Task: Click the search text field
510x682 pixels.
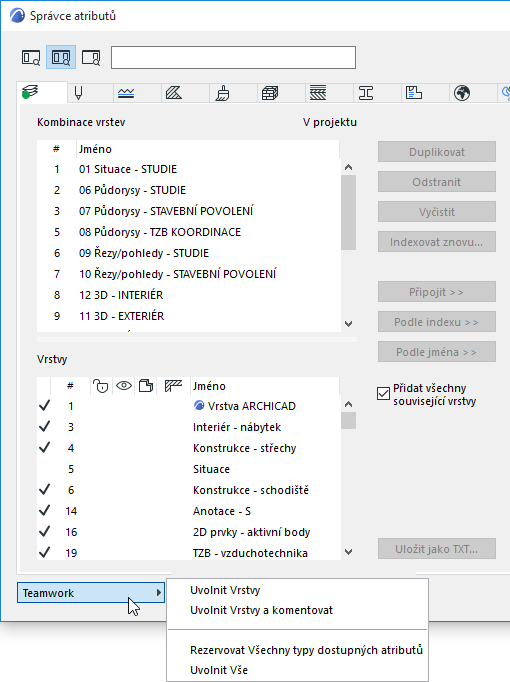Action: click(x=233, y=57)
